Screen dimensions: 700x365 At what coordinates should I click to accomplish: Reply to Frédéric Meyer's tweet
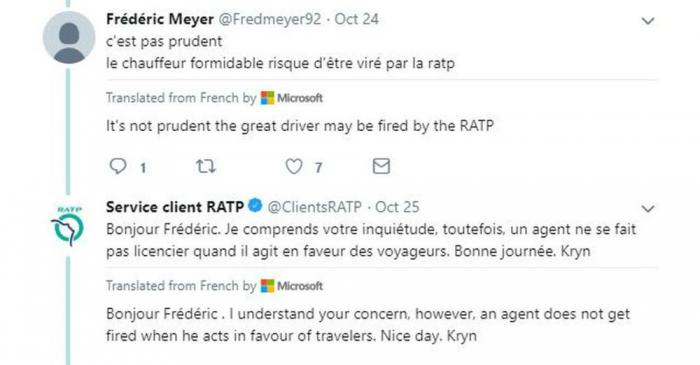pos(118,166)
